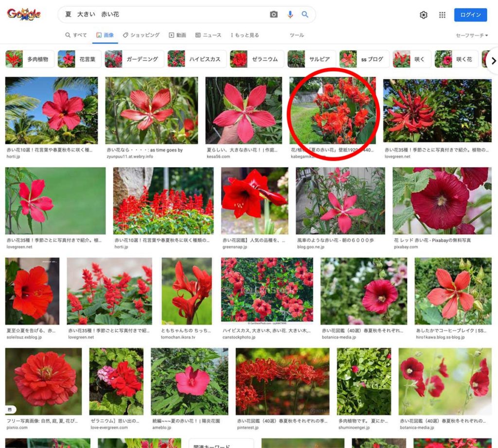The image size is (498, 448).
Task: Click the Google logo
Action: coord(24,15)
